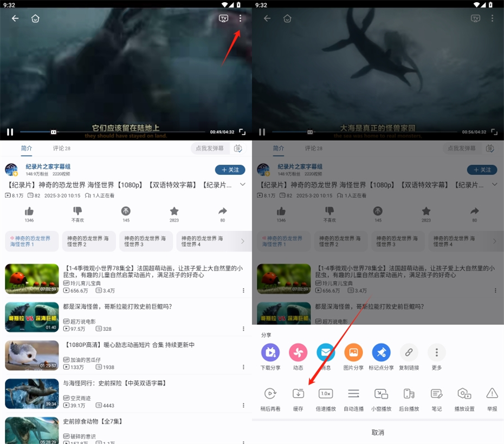Pause the video in left player

point(10,132)
